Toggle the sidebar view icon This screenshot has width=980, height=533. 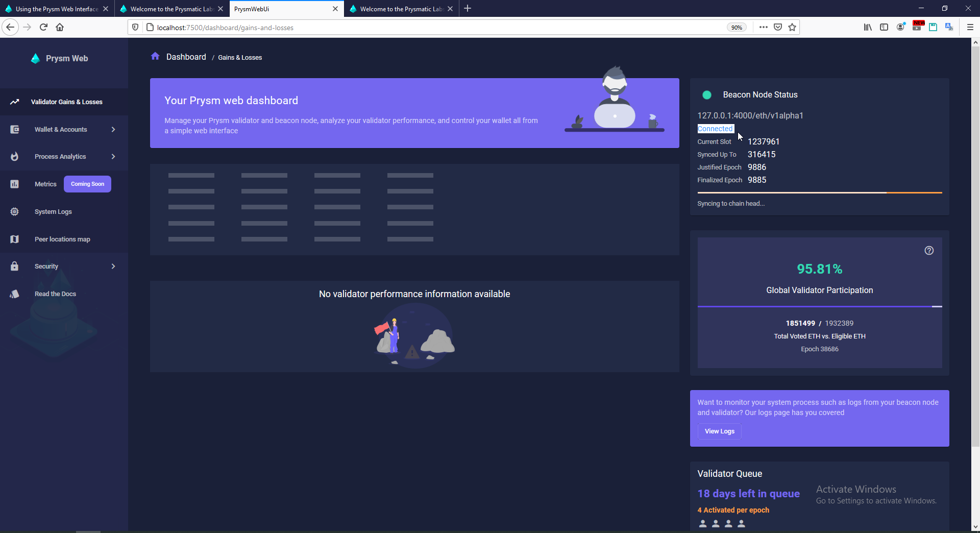click(884, 28)
